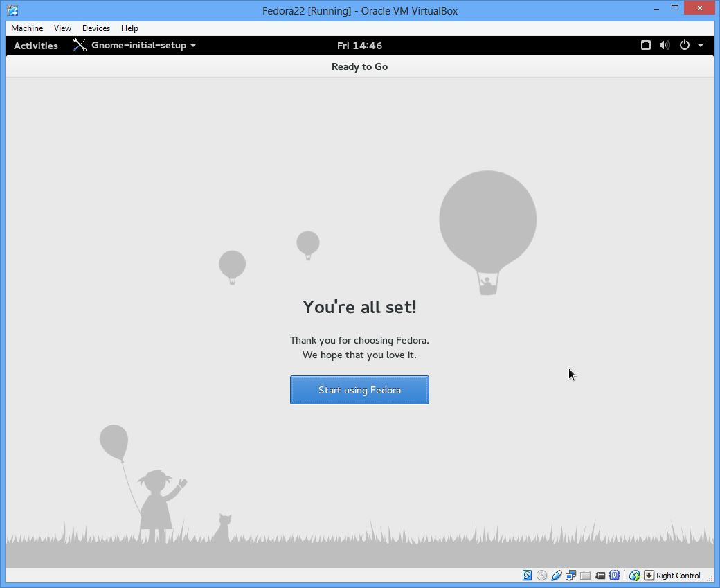
Task: Close the VirtualBox window
Action: tap(700, 8)
